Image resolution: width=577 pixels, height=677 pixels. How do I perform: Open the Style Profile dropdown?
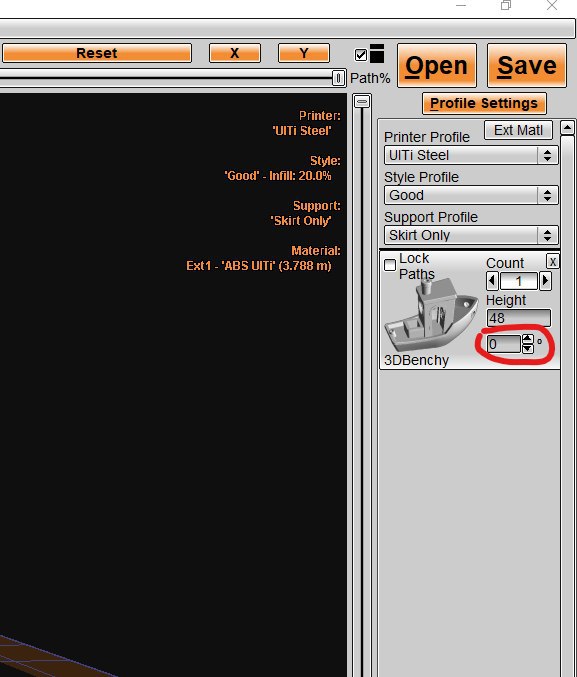(471, 195)
